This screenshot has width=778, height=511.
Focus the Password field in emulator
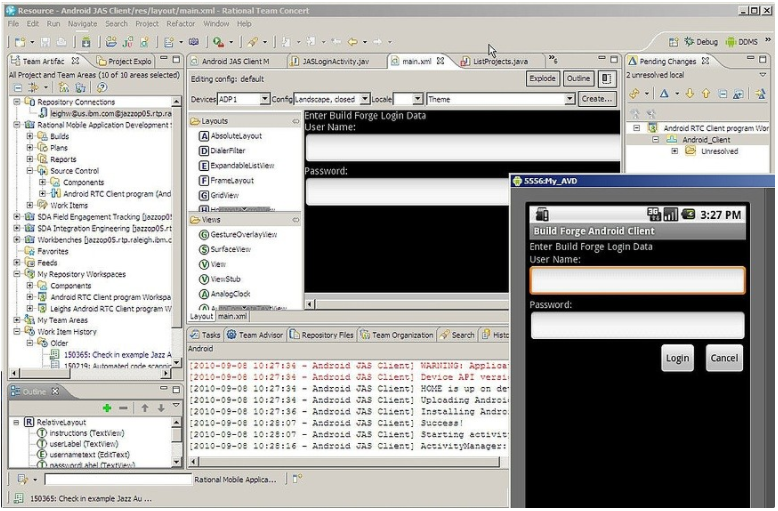click(637, 326)
